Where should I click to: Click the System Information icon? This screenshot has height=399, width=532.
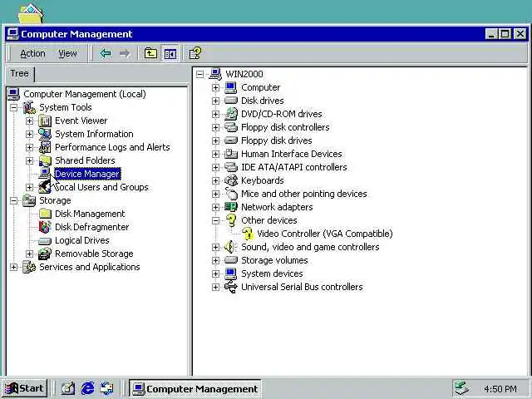point(45,134)
